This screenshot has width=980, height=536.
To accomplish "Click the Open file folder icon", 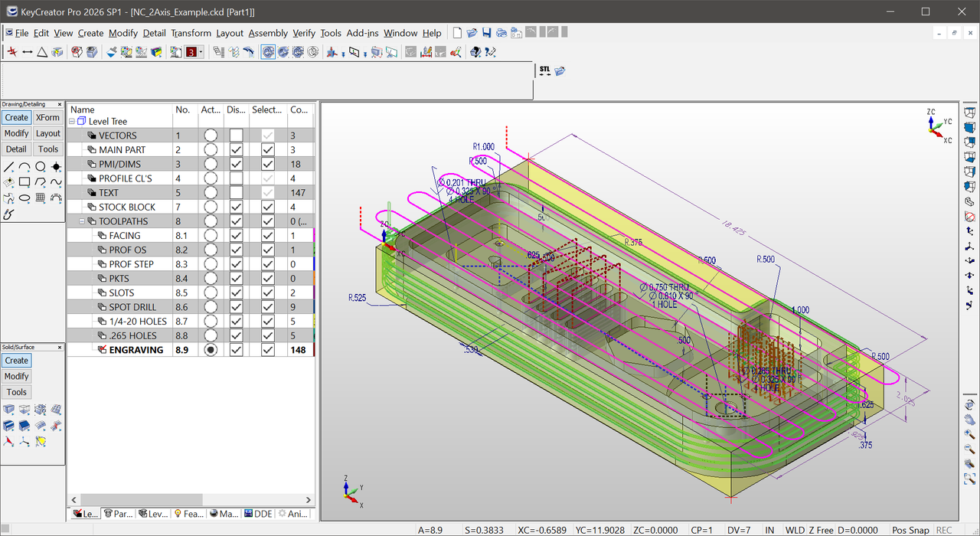I will 472,33.
